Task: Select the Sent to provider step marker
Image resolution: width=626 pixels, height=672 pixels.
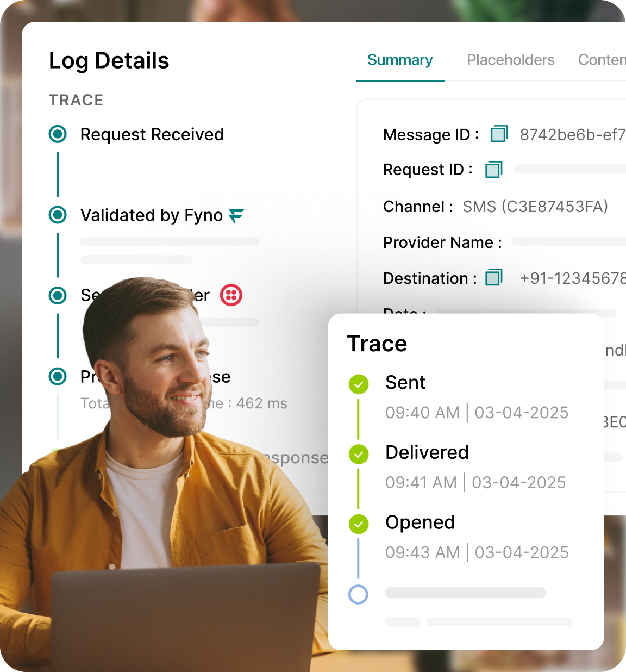Action: pos(58,295)
